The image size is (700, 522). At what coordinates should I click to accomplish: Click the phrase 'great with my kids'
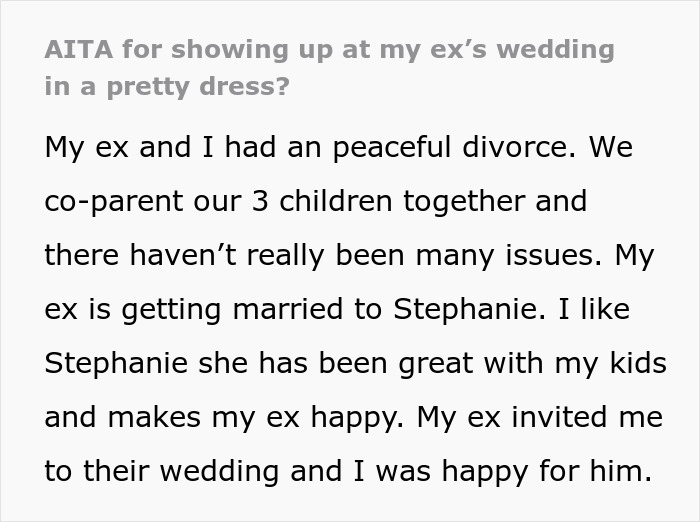[532, 363]
